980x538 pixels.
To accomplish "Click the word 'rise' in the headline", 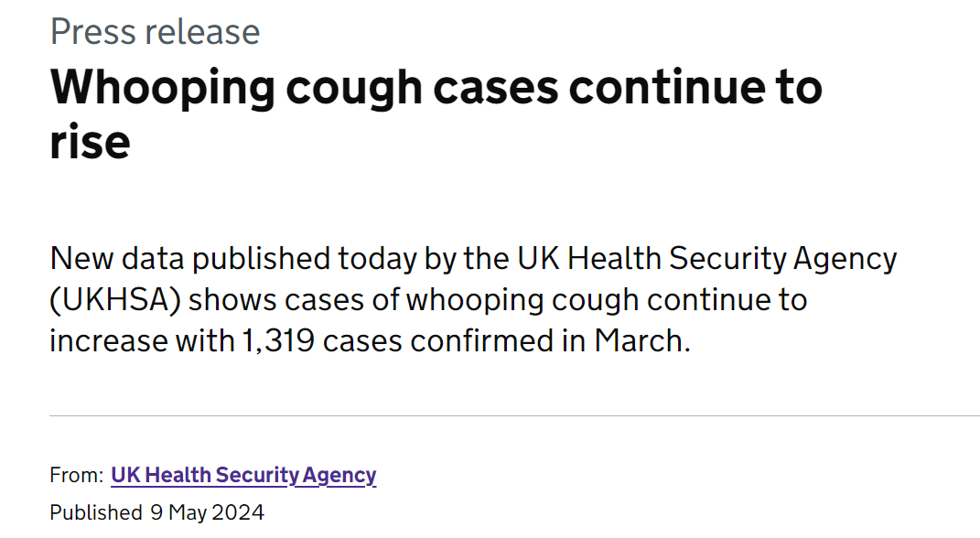I will coord(90,144).
